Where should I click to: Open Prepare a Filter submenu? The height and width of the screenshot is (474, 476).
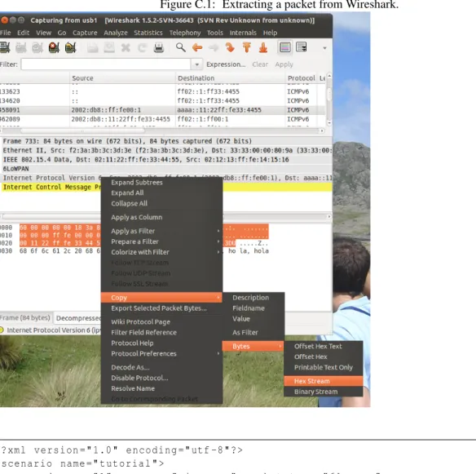click(x=161, y=241)
